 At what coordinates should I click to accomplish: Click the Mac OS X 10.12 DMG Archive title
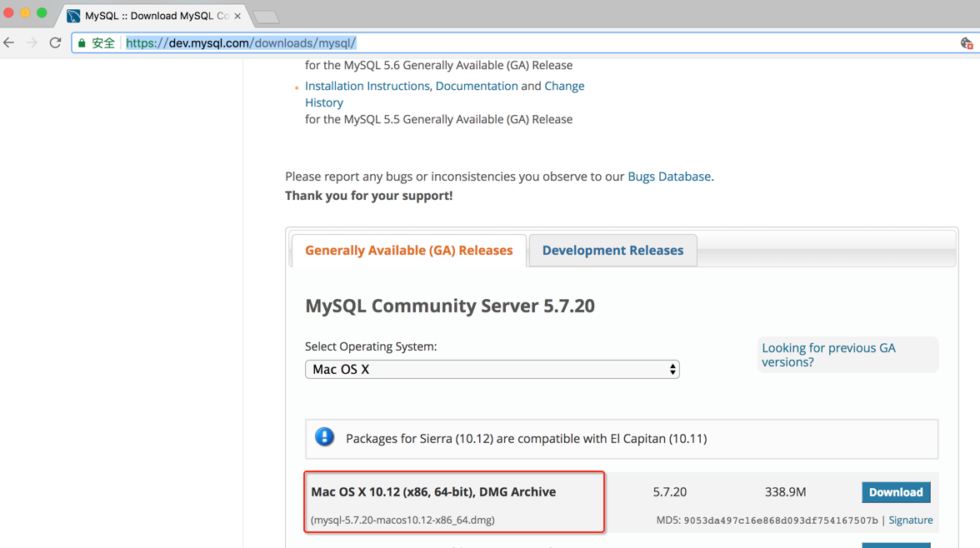point(433,491)
